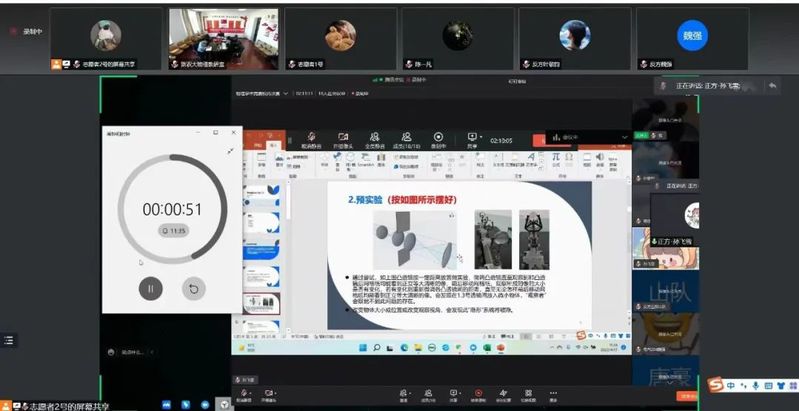The image size is (799, 411).
Task: Pause the countdown timer
Action: coord(150,289)
